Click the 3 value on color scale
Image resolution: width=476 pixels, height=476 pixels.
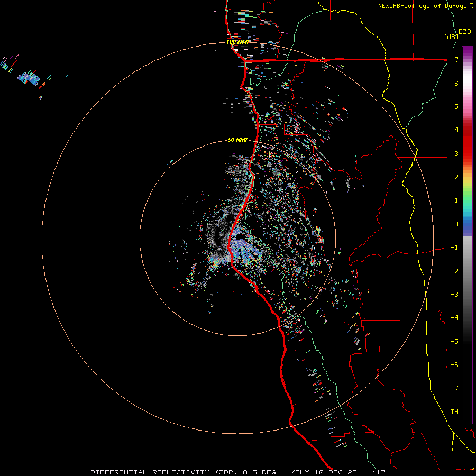pos(456,153)
